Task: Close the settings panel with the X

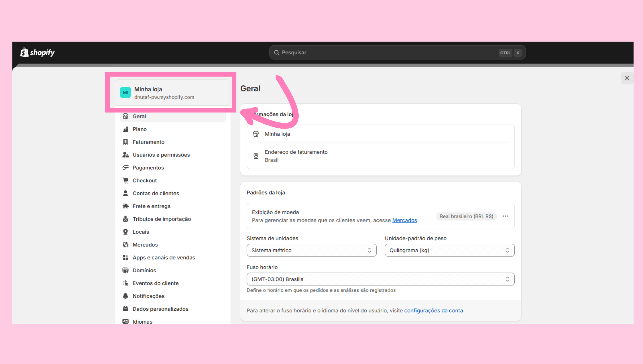Action: click(627, 78)
